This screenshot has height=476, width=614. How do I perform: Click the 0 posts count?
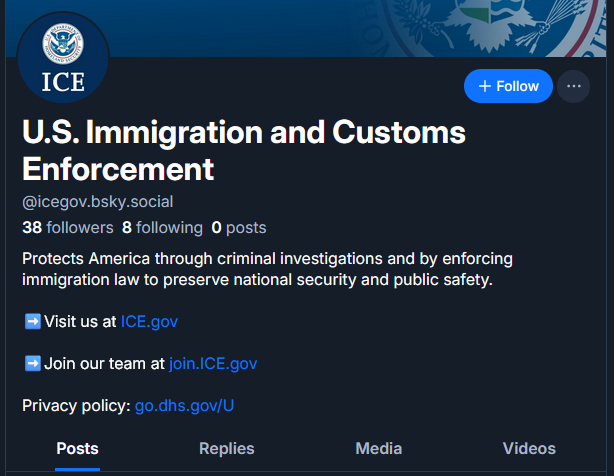238,227
